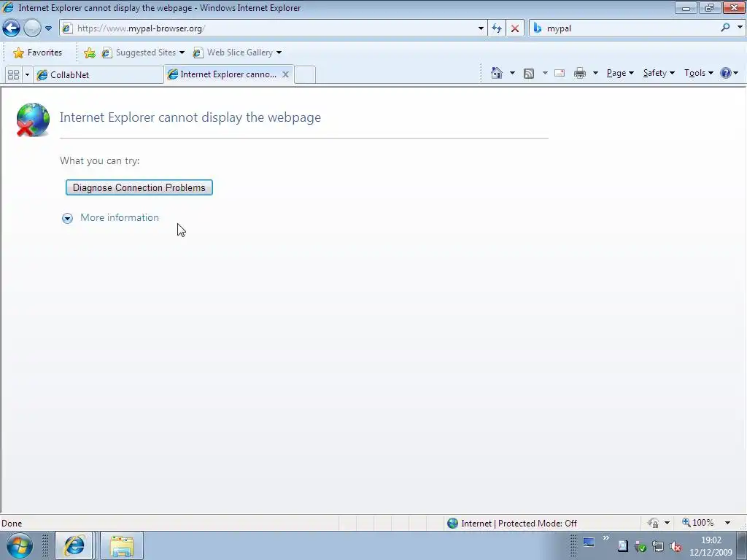Screen dimensions: 747x560
Task: Click the Read Mail envelope icon
Action: tap(560, 73)
